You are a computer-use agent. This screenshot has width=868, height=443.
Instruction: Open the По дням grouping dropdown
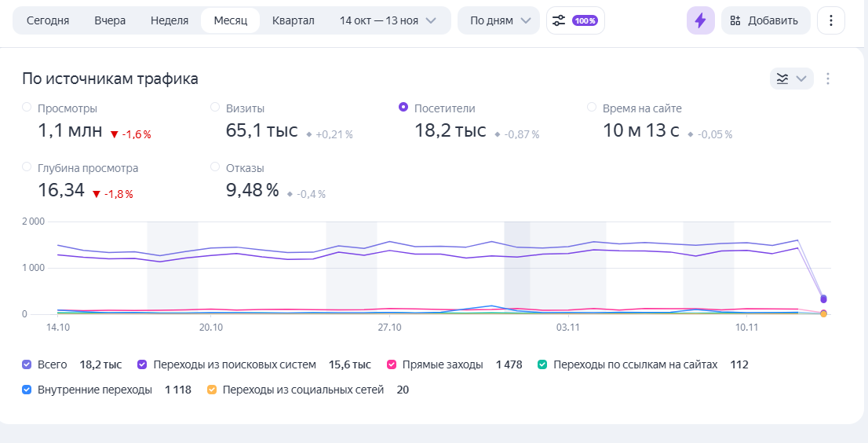click(x=498, y=20)
